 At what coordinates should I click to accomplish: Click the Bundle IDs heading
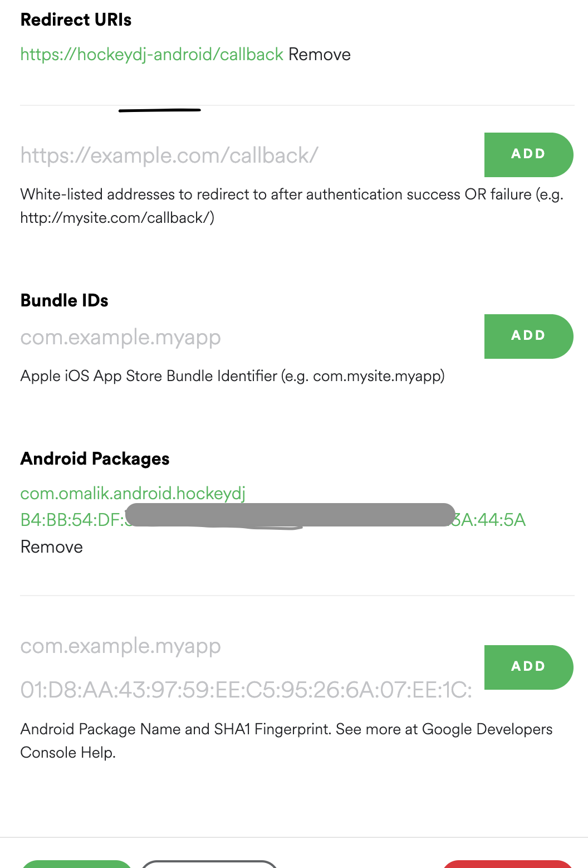pyautogui.click(x=64, y=300)
